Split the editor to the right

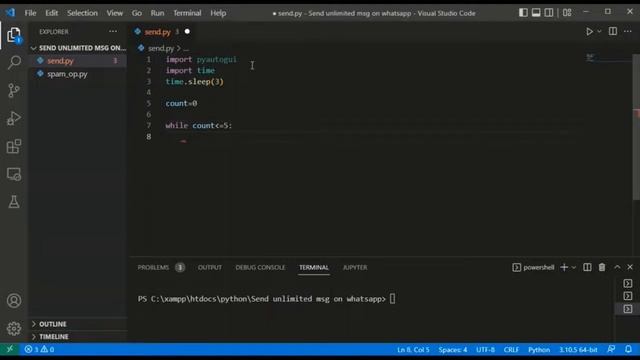click(613, 31)
